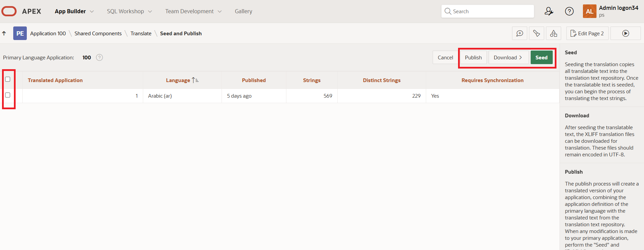Navigate to Shared Components breadcrumb
The image size is (644, 250).
(98, 33)
